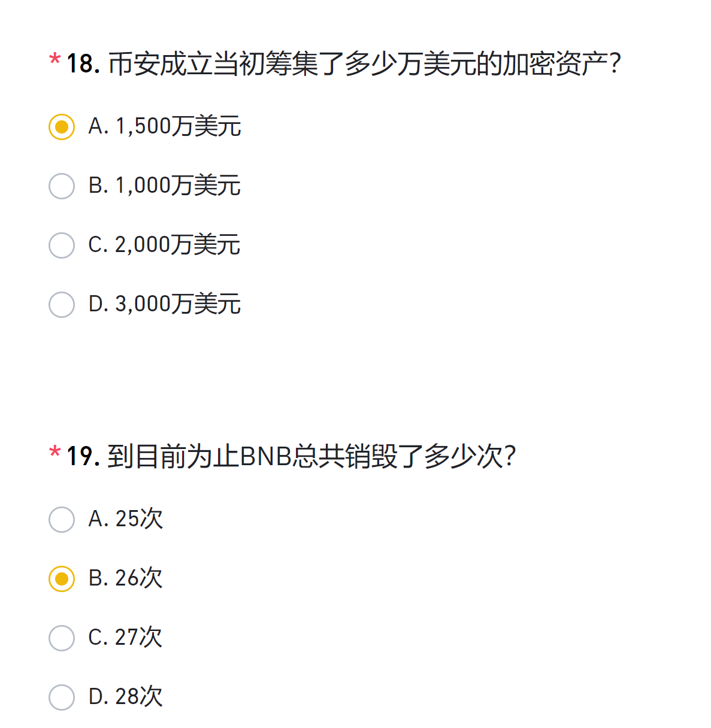Image resolution: width=711 pixels, height=728 pixels.
Task: Click red required asterisk on question 18
Action: click(x=55, y=60)
